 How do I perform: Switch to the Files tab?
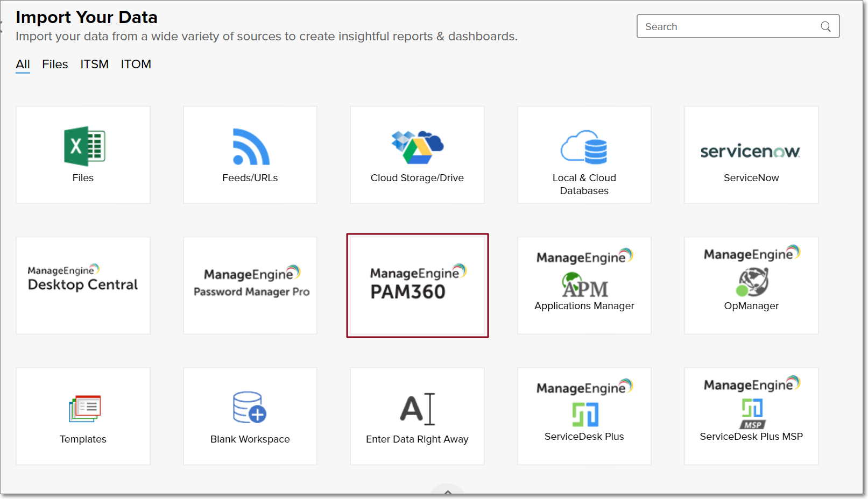pos(55,65)
